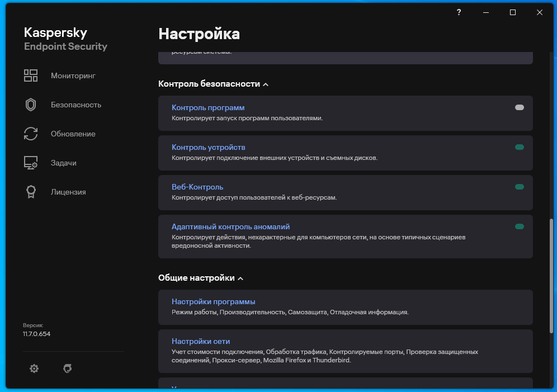Disable the Контроль устройств toggle
Viewport: 557px width, 392px height.
point(520,148)
